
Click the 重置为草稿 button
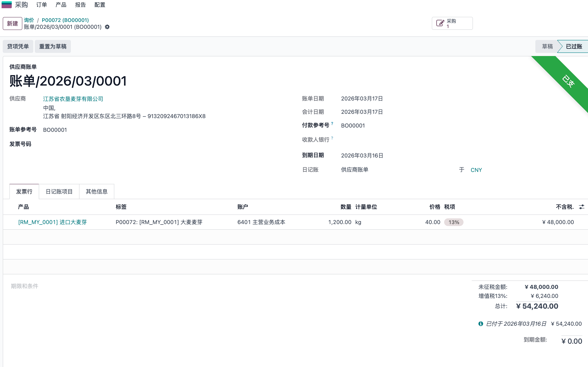[53, 46]
